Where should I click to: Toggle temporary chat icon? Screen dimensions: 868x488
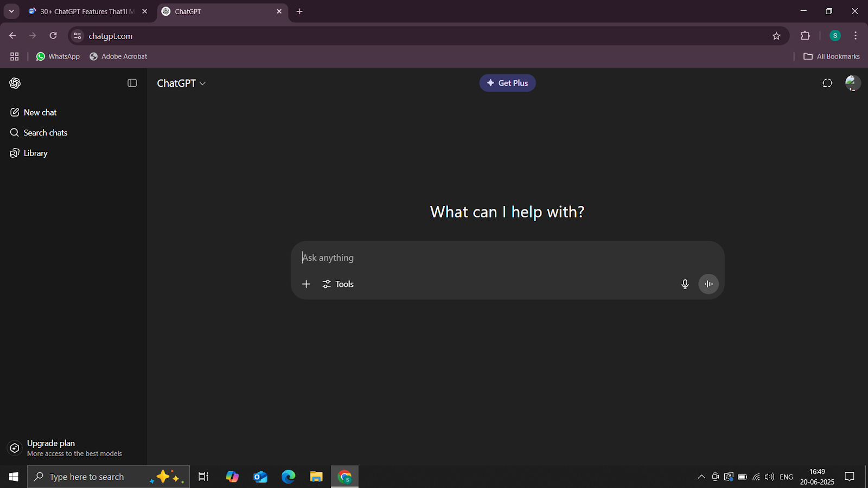(x=827, y=83)
